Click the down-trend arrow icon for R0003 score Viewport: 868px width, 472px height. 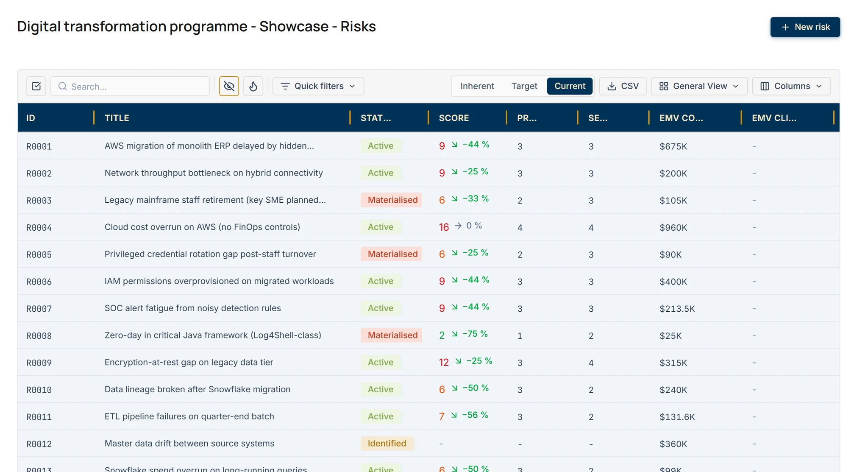coord(455,198)
